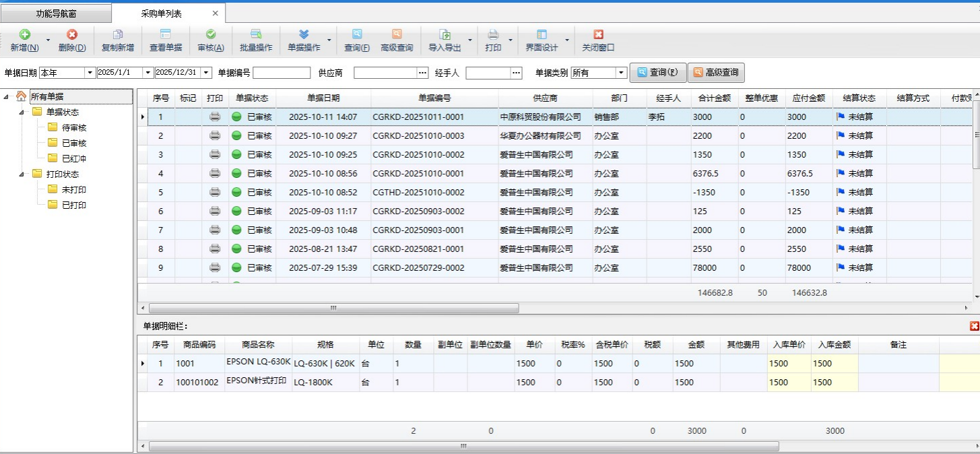
Task: Click the 查询(F) button beside 单据类别
Action: tap(657, 73)
